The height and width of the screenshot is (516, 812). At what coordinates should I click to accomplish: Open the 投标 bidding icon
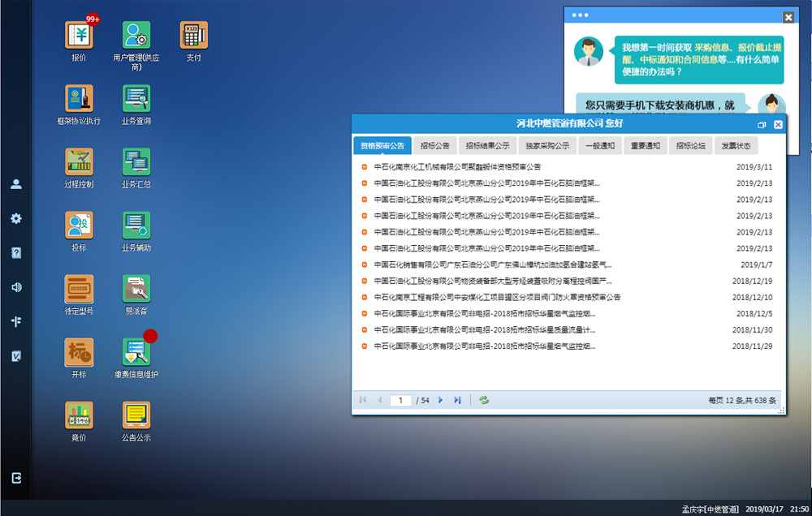tap(79, 226)
